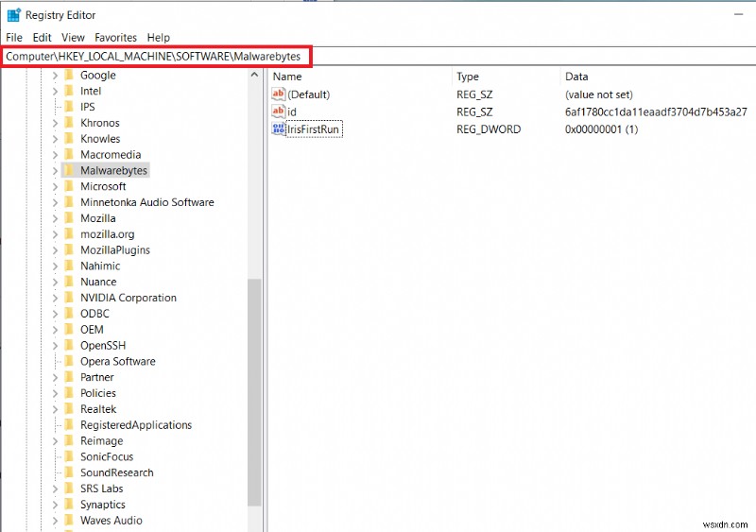
Task: Click the Reimage folder icon
Action: (x=69, y=441)
